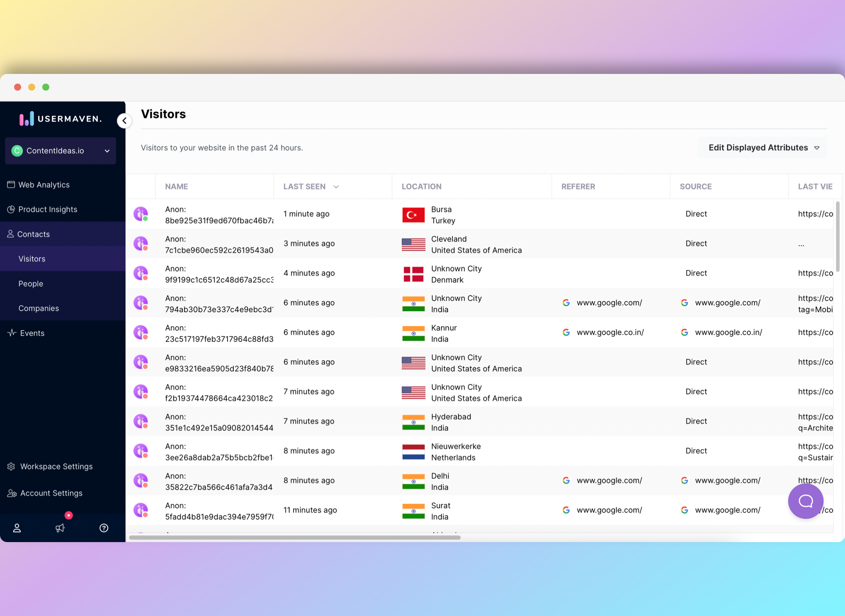This screenshot has width=845, height=616.
Task: Sort by the LAST SEEN column arrow
Action: (336, 187)
